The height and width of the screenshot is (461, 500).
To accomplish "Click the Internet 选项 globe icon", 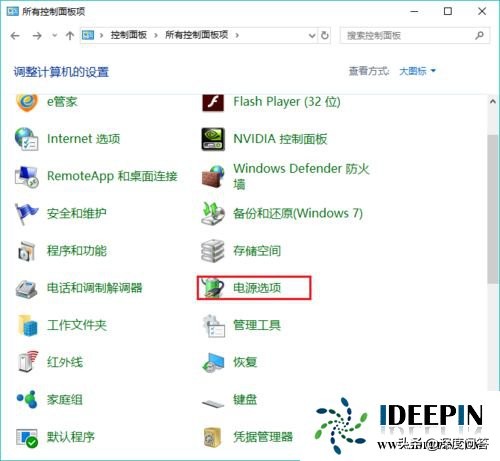I will tap(27, 139).
